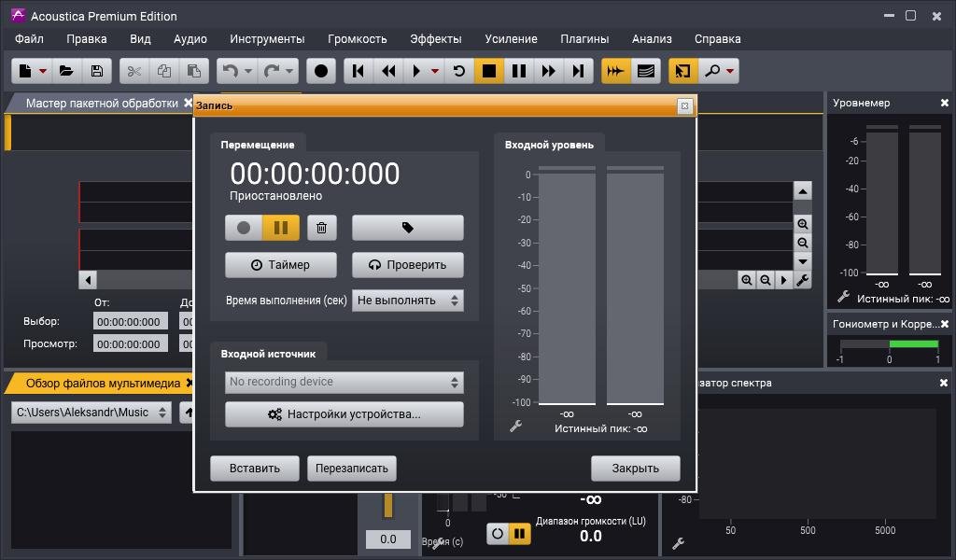Open the Эффекты menu

coord(435,39)
